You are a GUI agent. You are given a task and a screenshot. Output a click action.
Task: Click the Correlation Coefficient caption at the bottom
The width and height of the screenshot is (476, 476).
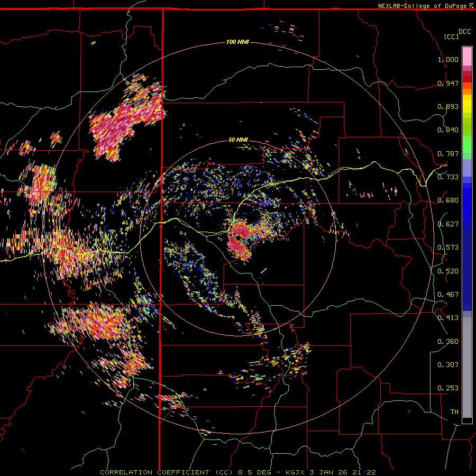238,472
